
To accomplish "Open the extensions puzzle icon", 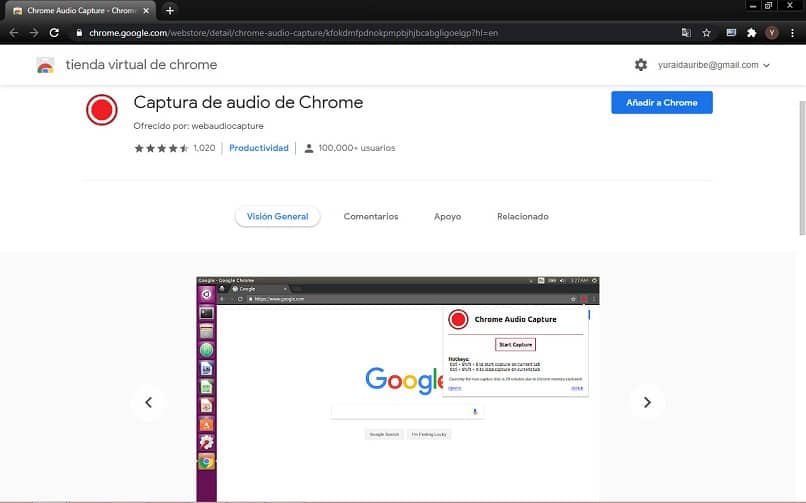I will pos(752,33).
